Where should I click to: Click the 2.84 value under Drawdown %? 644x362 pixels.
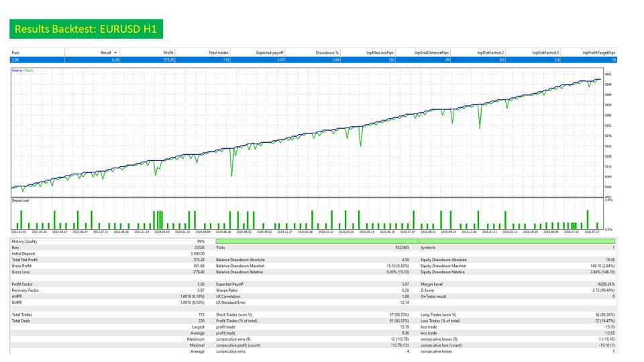335,60
